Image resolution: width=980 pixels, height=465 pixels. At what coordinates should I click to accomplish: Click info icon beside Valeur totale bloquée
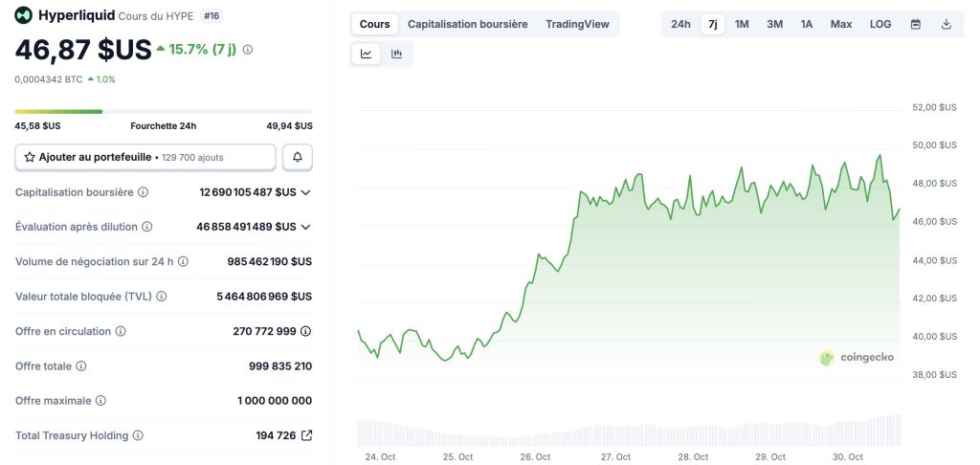[162, 297]
